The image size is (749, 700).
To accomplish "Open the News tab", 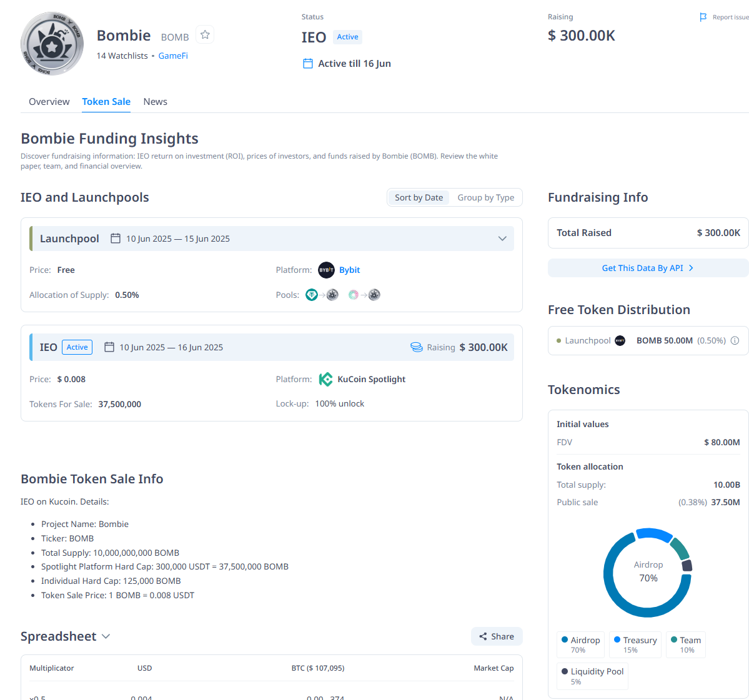I will [156, 102].
